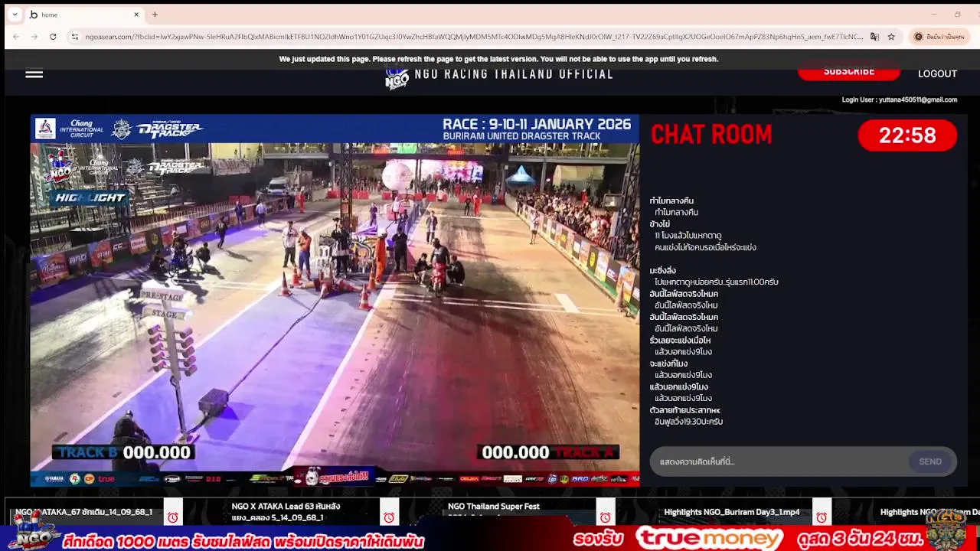Bookmark this page with star icon
Image resolution: width=980 pixels, height=551 pixels.
tap(891, 37)
